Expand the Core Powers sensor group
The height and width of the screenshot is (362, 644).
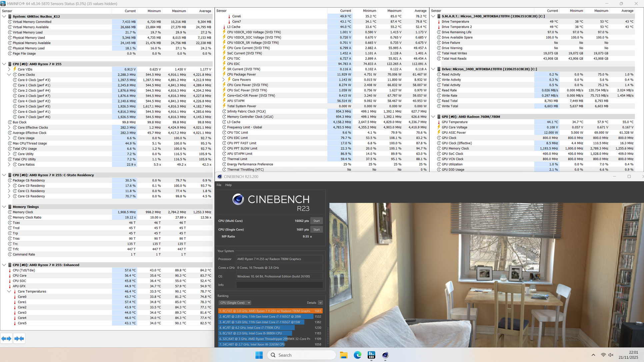click(224, 80)
